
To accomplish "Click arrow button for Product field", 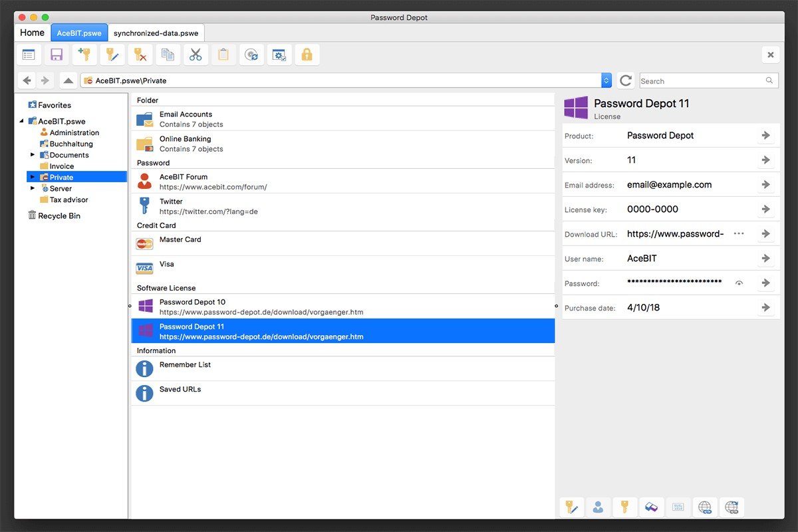I will click(766, 136).
